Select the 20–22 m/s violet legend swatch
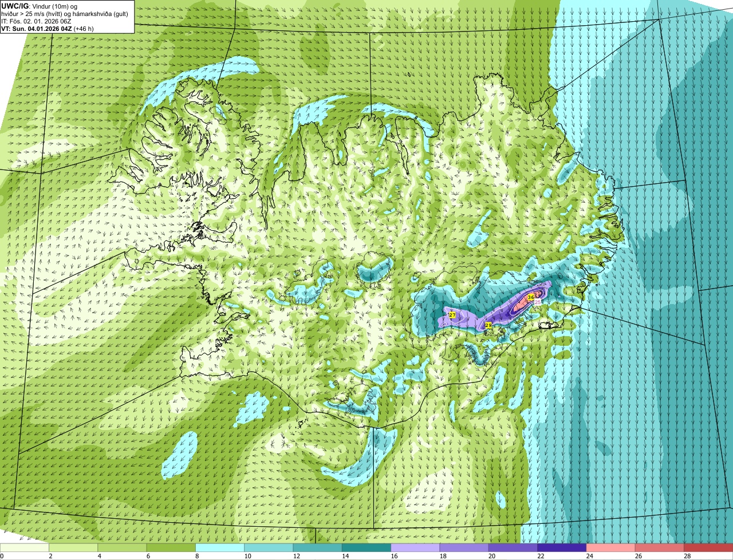Image resolution: width=733 pixels, height=560 pixels. click(514, 547)
